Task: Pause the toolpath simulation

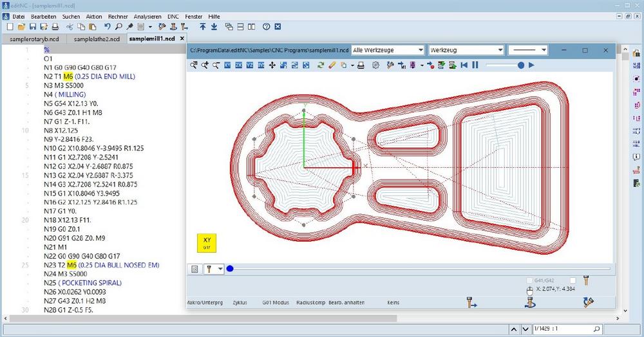Action: [x=475, y=65]
